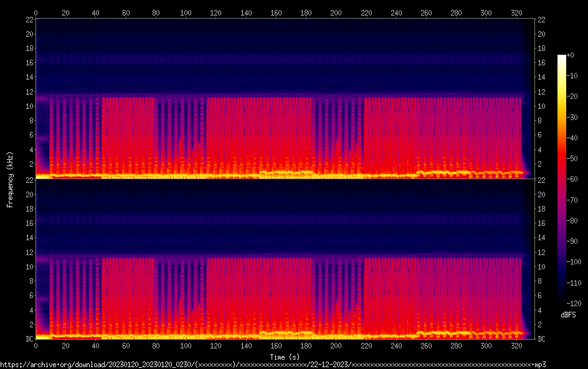Click the "200" tick on the bottom time axis
588x369 pixels.
pos(335,346)
